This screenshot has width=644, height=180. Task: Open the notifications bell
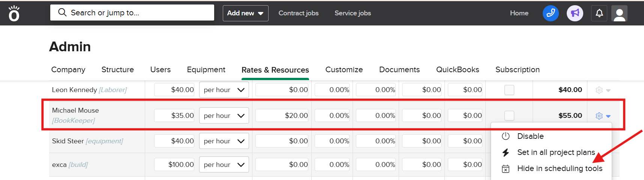tap(599, 13)
